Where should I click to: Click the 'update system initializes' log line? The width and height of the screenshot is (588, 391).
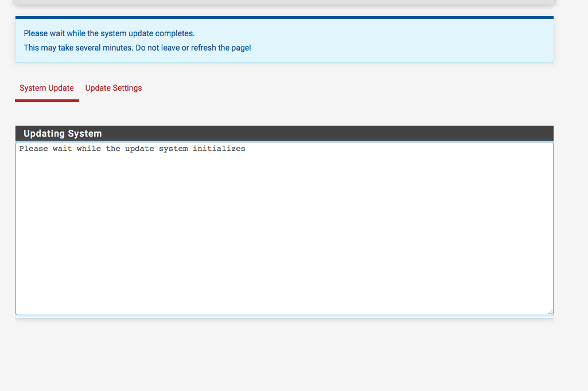tap(132, 149)
